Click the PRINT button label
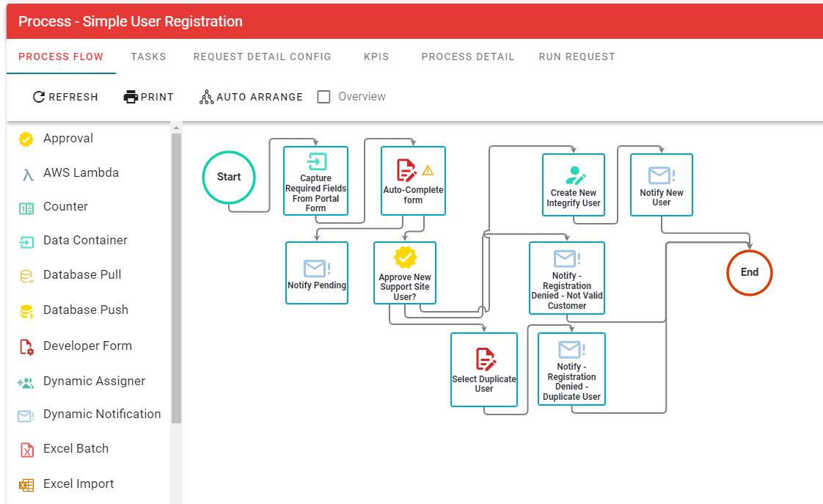 157,97
